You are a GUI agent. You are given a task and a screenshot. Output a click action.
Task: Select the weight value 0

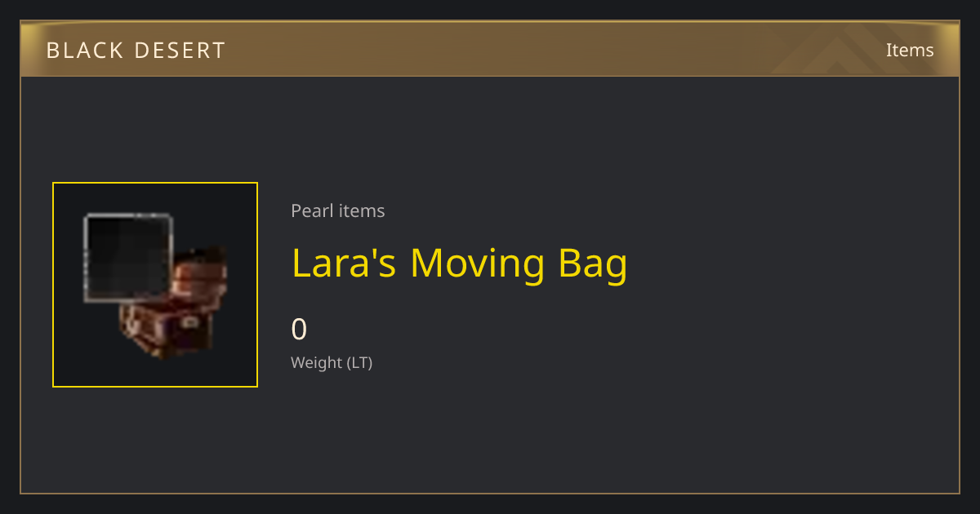299,330
